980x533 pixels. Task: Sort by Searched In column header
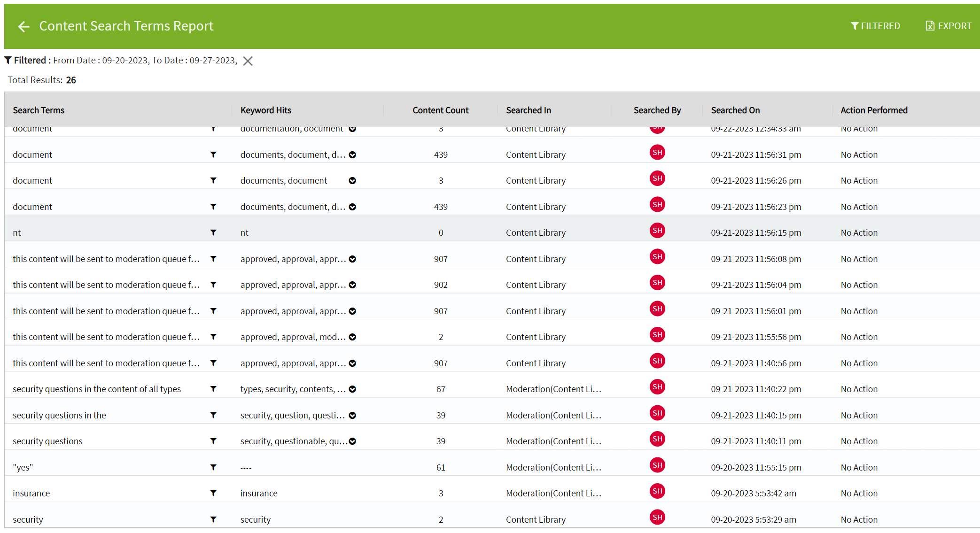click(529, 110)
